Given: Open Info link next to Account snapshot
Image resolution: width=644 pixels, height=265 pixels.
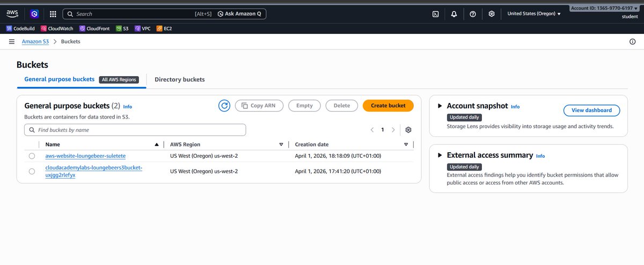Looking at the screenshot, I should click(515, 107).
